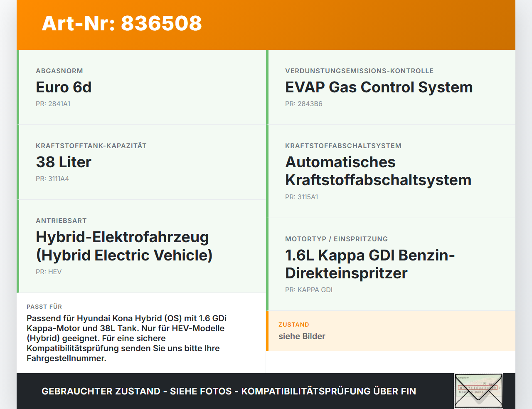Select Hybrid-Elektrofahrzeug (Hybrid Electric Vehicle) text
The height and width of the screenshot is (409, 532).
124,246
